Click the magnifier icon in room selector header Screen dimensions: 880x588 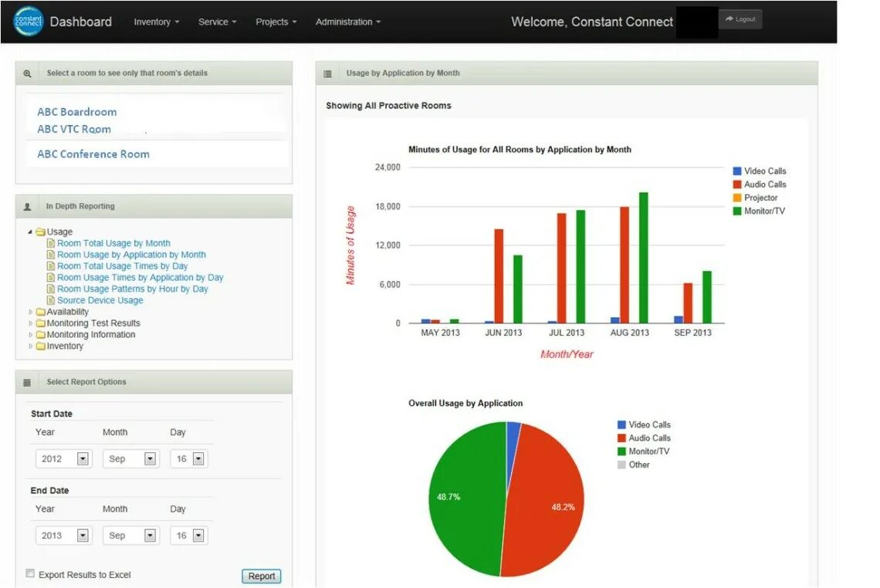tap(27, 73)
